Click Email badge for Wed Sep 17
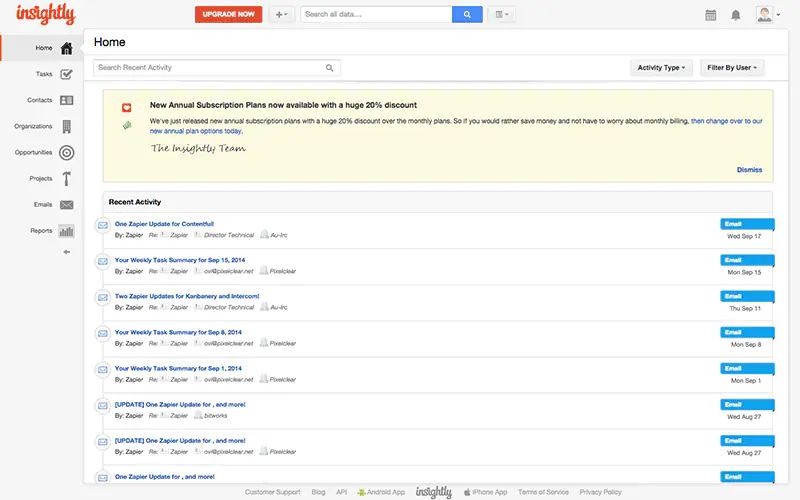The height and width of the screenshot is (500, 800). pyautogui.click(x=747, y=224)
